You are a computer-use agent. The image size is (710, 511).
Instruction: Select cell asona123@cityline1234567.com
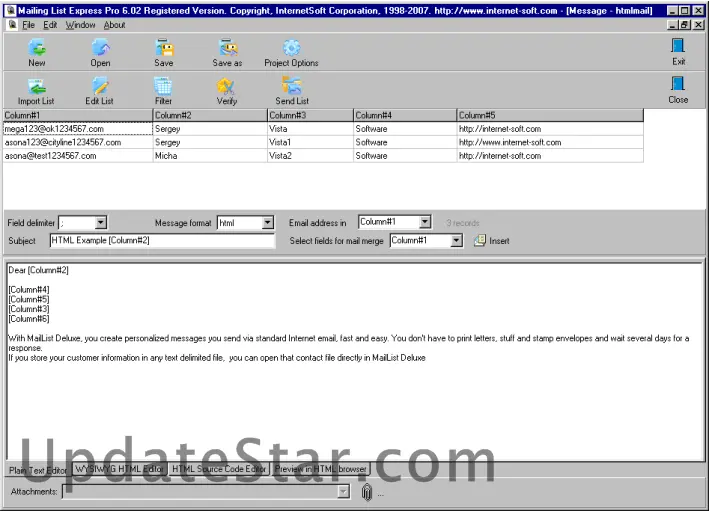tap(78, 143)
